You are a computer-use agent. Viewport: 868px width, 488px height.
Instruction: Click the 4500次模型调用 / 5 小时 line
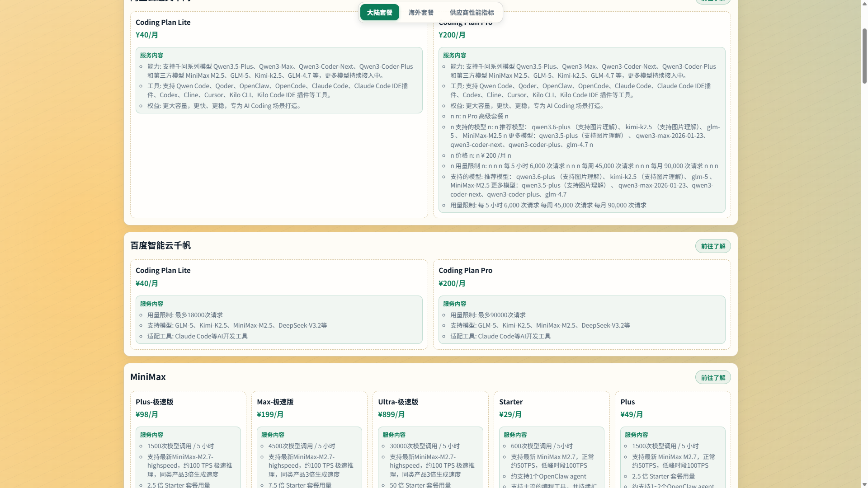[x=302, y=446]
